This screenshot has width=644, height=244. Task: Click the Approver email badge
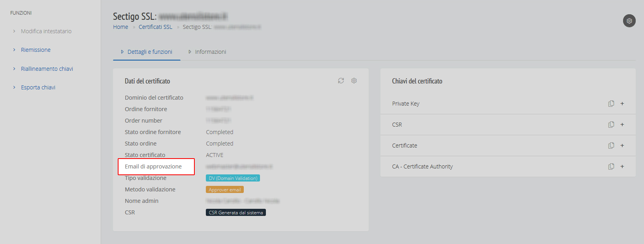pyautogui.click(x=224, y=190)
